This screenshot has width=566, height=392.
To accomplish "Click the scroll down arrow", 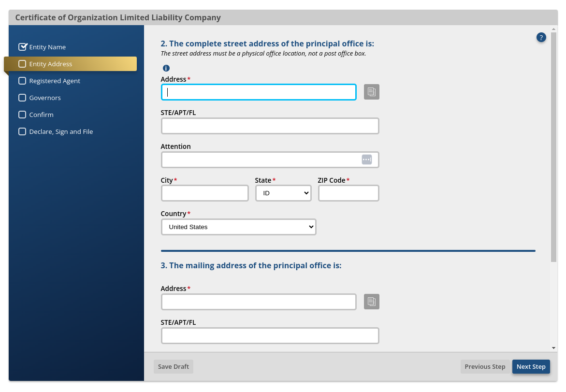I will click(x=553, y=348).
